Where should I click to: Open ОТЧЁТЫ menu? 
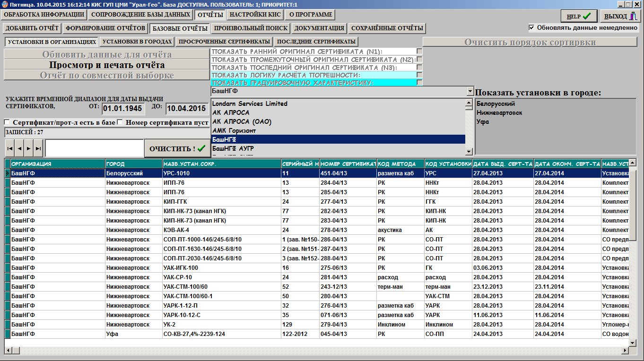coord(210,15)
